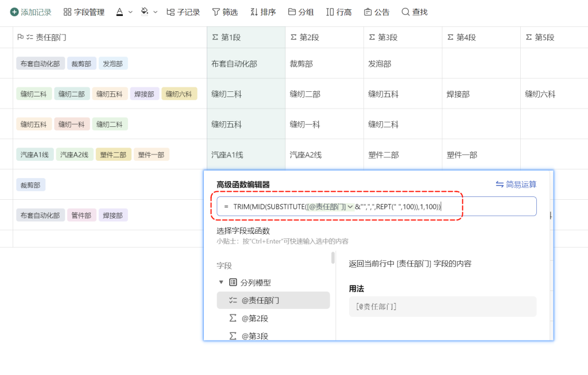Select cell 焊接部 in 第4段 column

point(481,94)
